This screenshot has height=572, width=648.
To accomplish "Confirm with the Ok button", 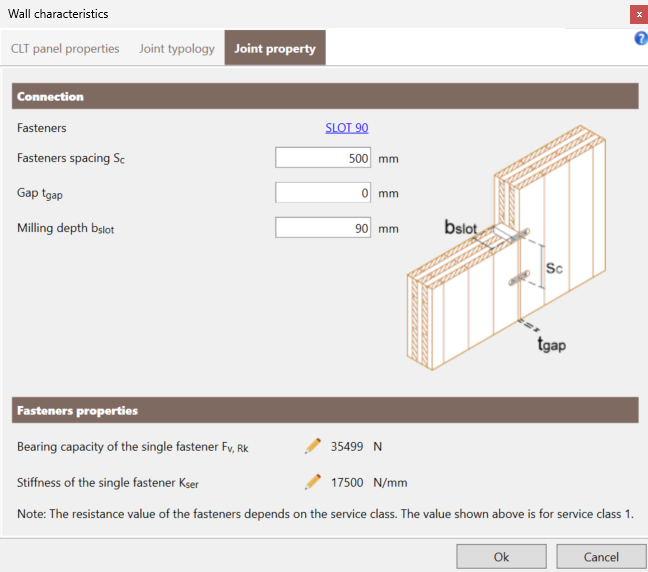I will click(x=501, y=557).
